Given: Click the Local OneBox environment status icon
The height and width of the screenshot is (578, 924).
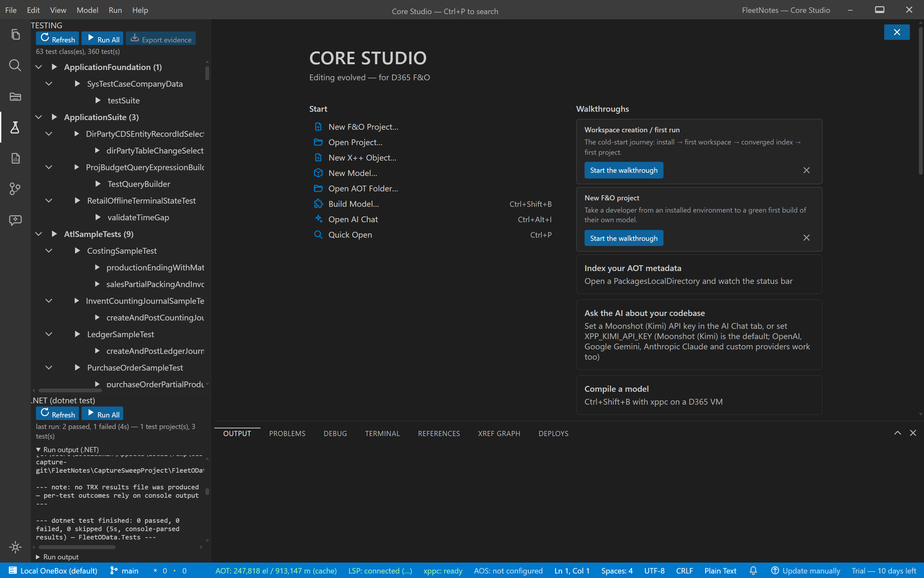Looking at the screenshot, I should (x=13, y=570).
